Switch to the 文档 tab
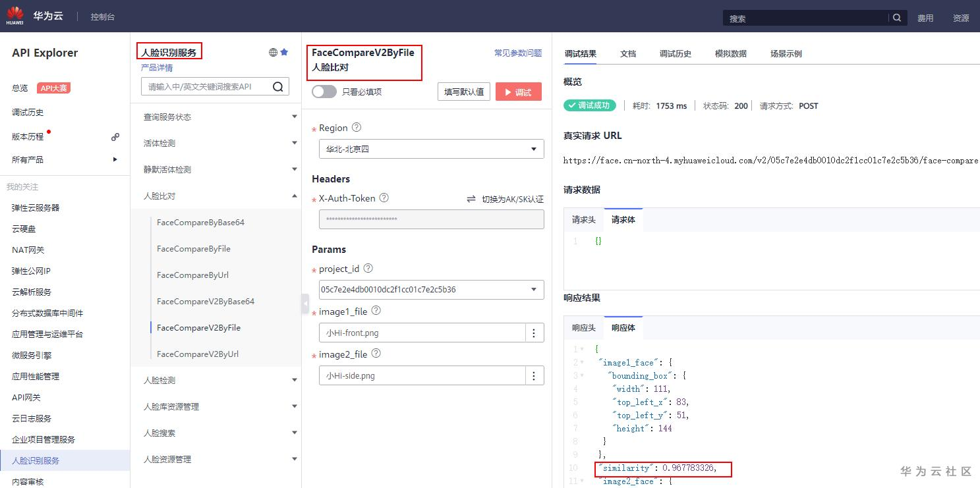The height and width of the screenshot is (488, 980). [x=628, y=54]
